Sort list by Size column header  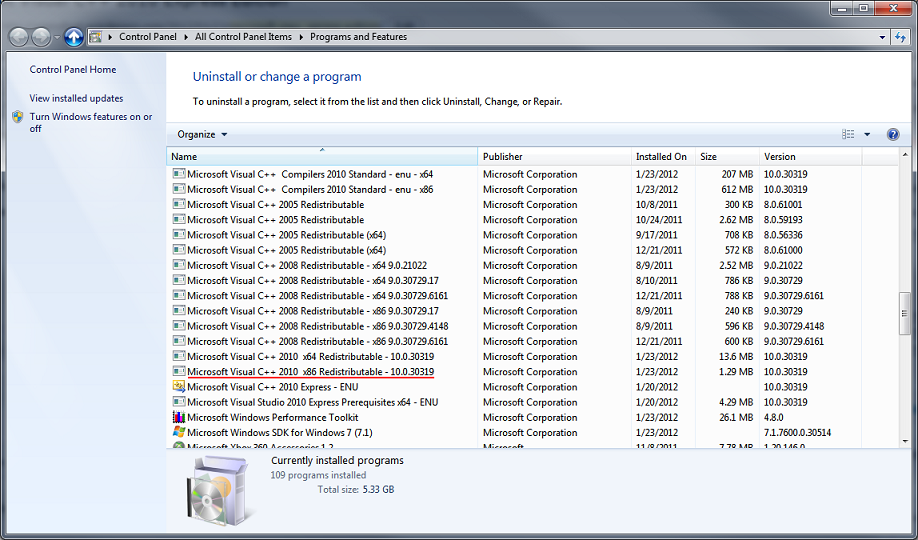727,156
